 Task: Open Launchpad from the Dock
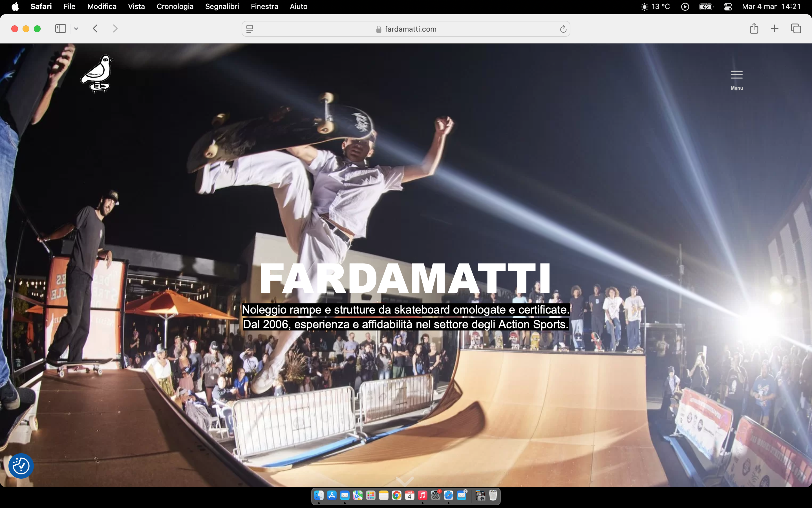371,495
